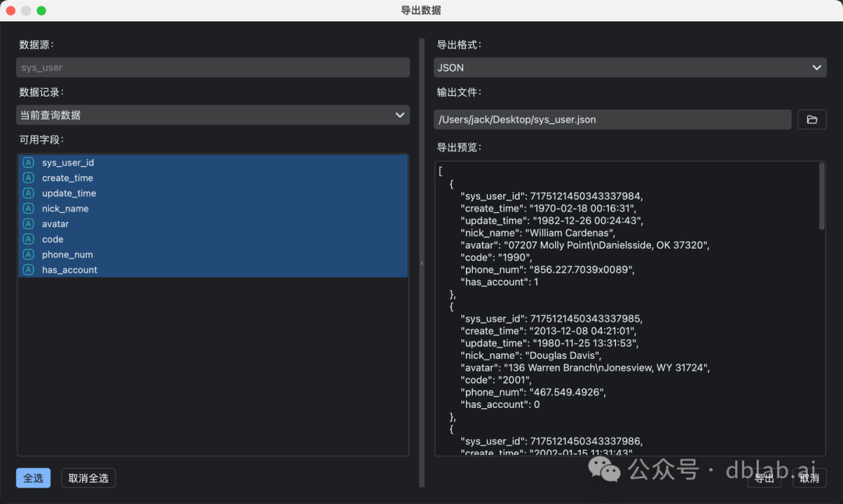Click the 全选 select-all button
Viewport: 843px width, 504px height.
coord(33,477)
